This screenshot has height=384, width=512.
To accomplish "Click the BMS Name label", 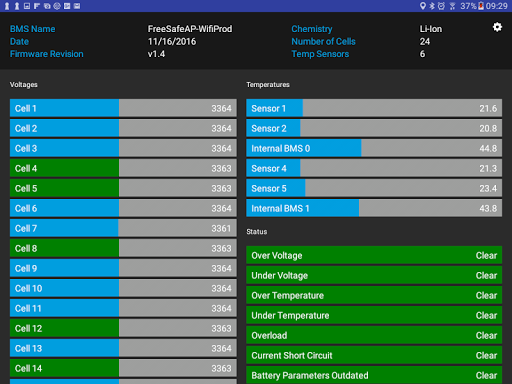I will pyautogui.click(x=33, y=29).
